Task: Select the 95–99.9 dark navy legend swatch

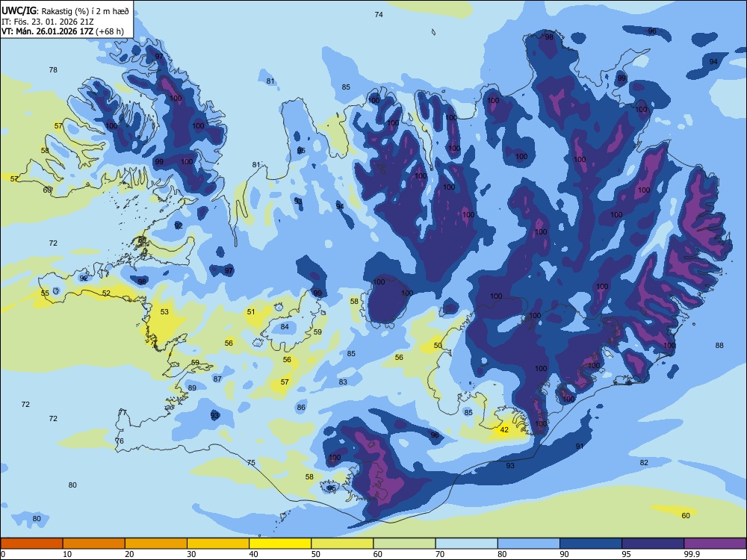Action: (653, 544)
